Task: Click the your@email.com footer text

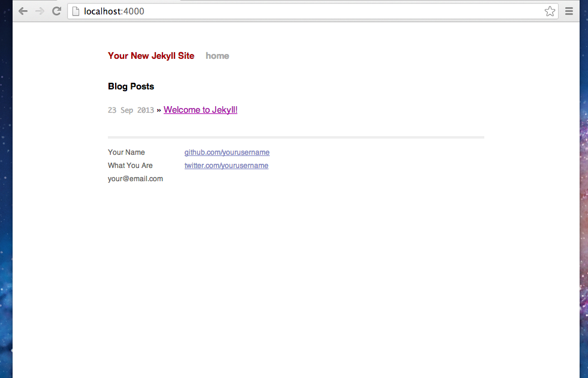Action: tap(135, 179)
